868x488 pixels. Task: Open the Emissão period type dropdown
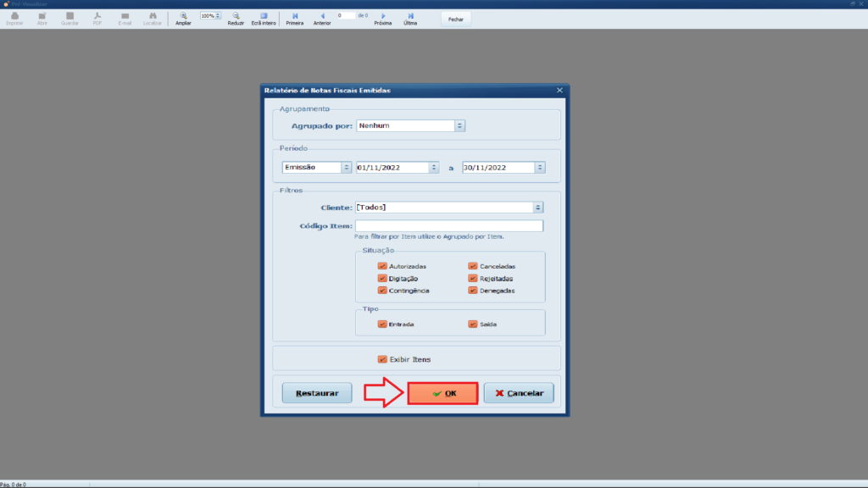(346, 168)
